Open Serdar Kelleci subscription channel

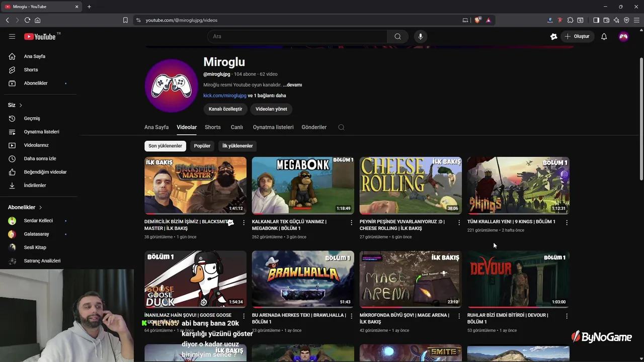point(39,221)
